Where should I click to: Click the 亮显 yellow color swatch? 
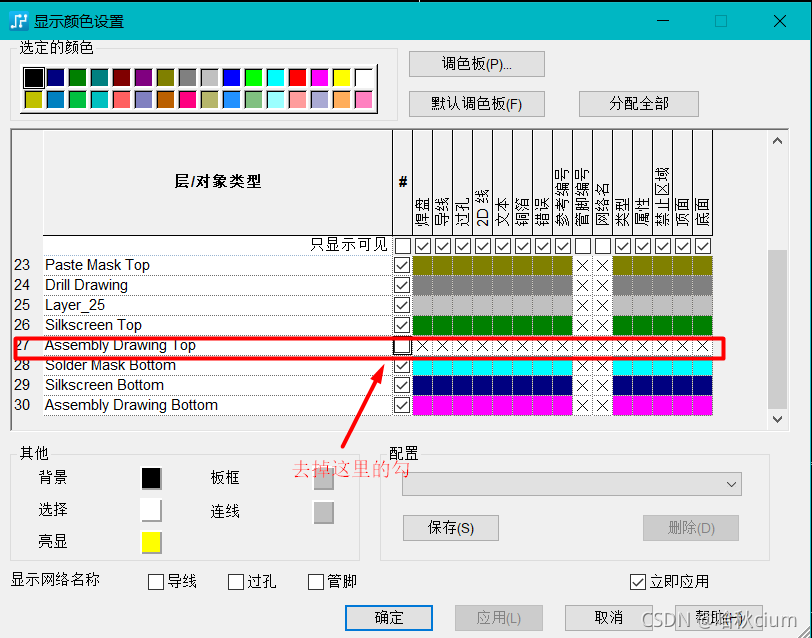(151, 543)
